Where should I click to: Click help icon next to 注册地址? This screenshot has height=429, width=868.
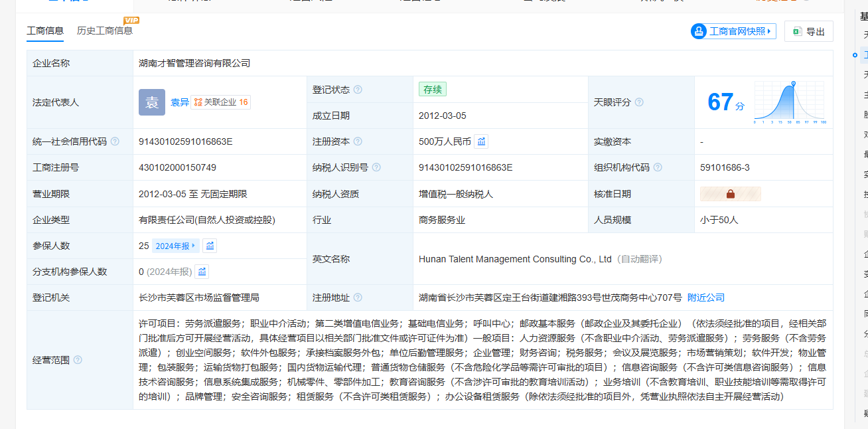358,298
